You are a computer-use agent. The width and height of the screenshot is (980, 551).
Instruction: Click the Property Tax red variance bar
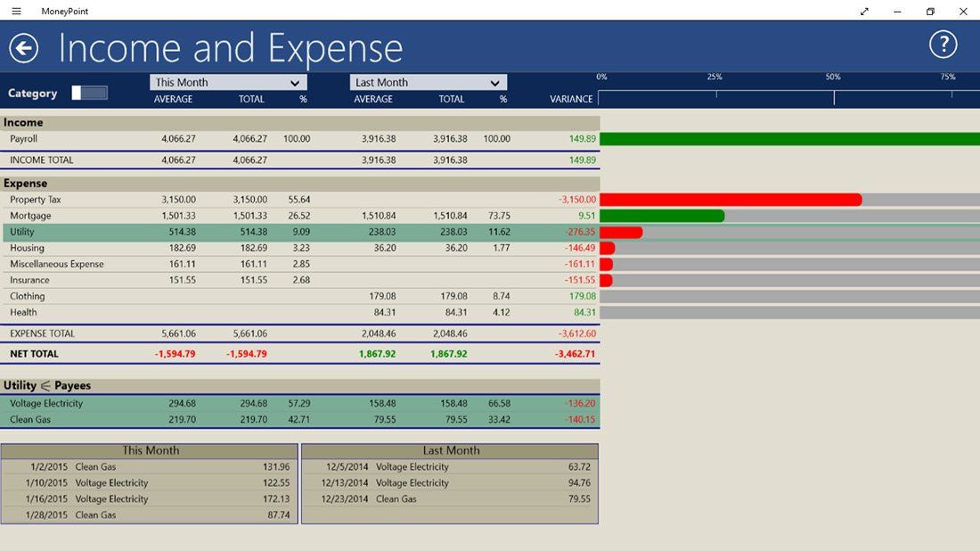click(731, 198)
